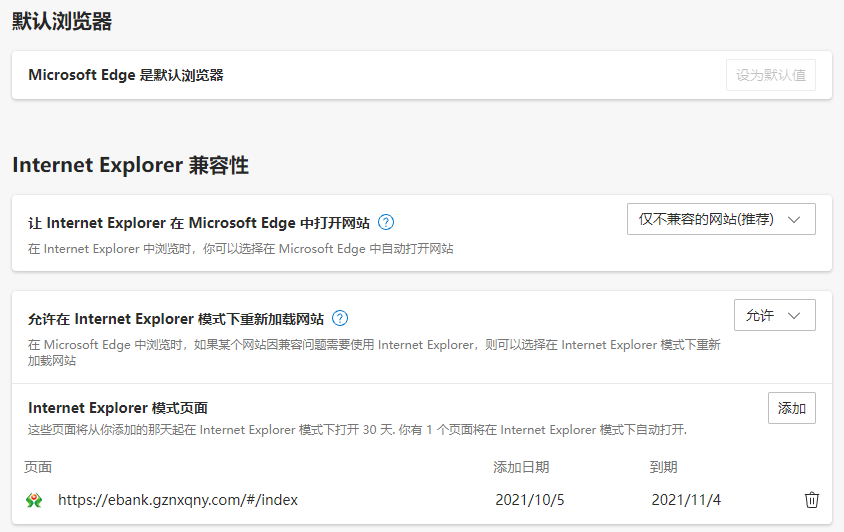
Task: Click help icon beside 让 Internet Explorer 在 Microsoft Edge 中打开网站
Action: pos(386,223)
